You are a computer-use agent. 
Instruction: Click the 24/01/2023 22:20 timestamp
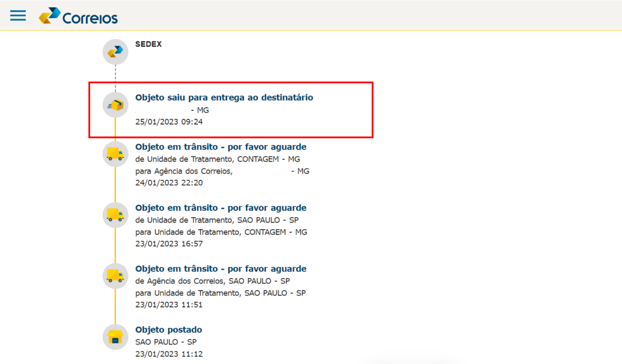tap(169, 183)
